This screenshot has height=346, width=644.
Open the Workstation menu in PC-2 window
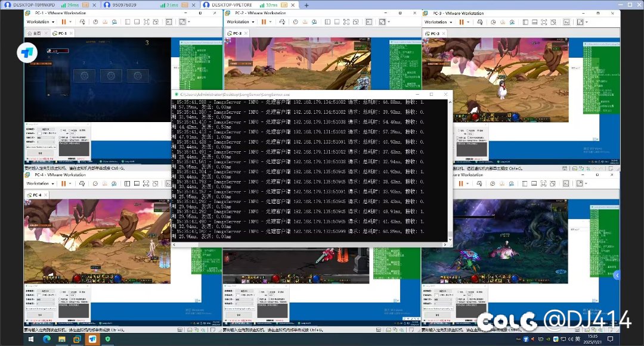coord(240,21)
